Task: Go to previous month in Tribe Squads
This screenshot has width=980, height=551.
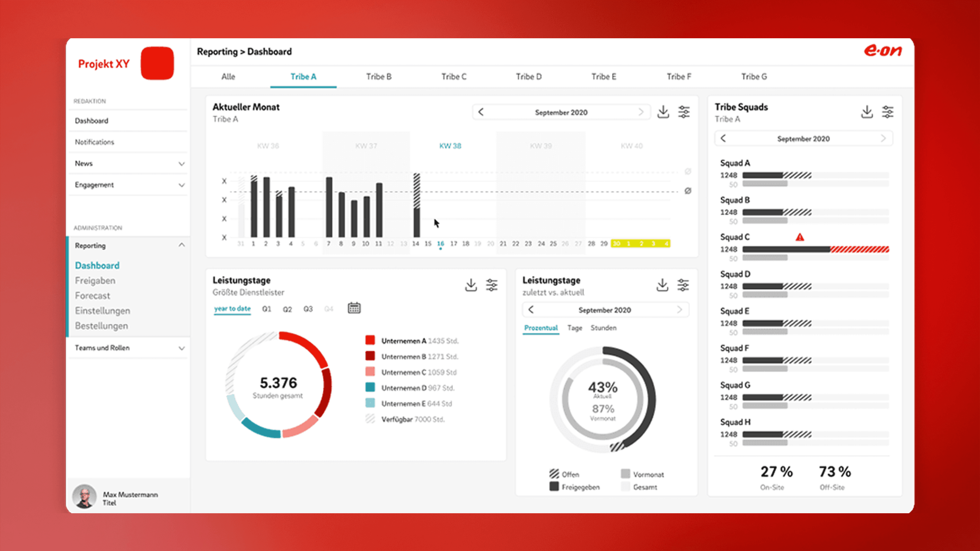Action: (x=723, y=139)
